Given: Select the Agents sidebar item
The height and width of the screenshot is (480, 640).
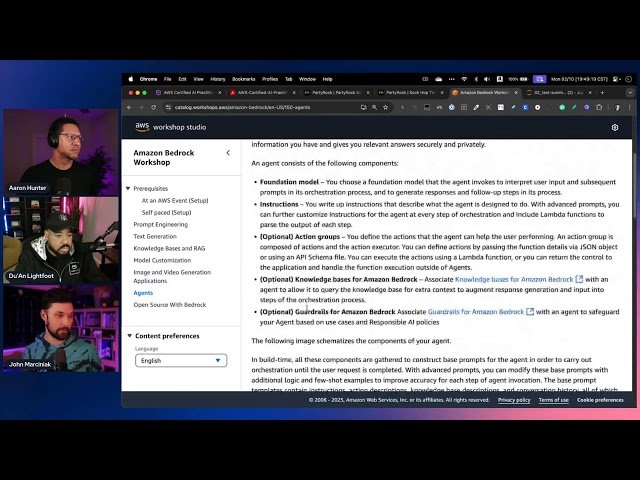Looking at the screenshot, I should coord(143,293).
